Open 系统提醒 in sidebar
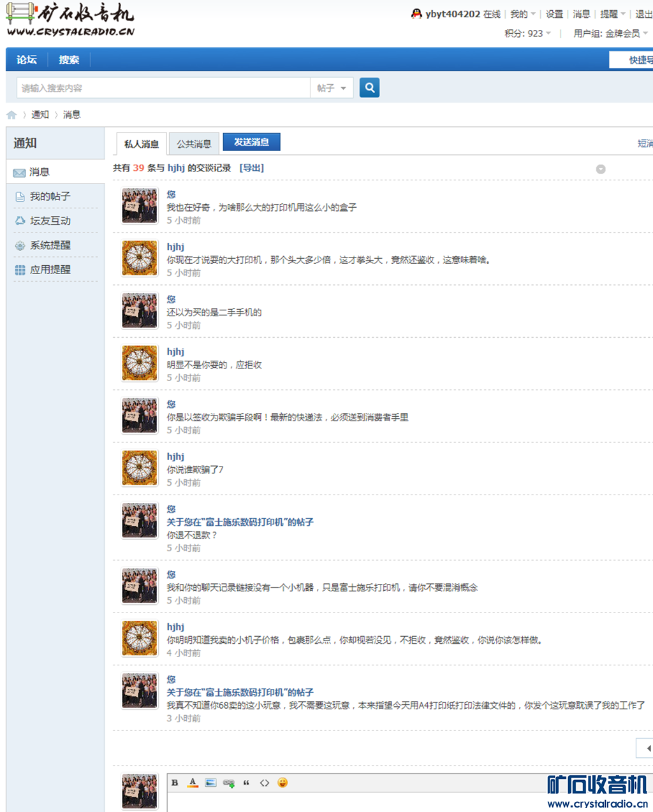The height and width of the screenshot is (812, 653). pyautogui.click(x=50, y=245)
